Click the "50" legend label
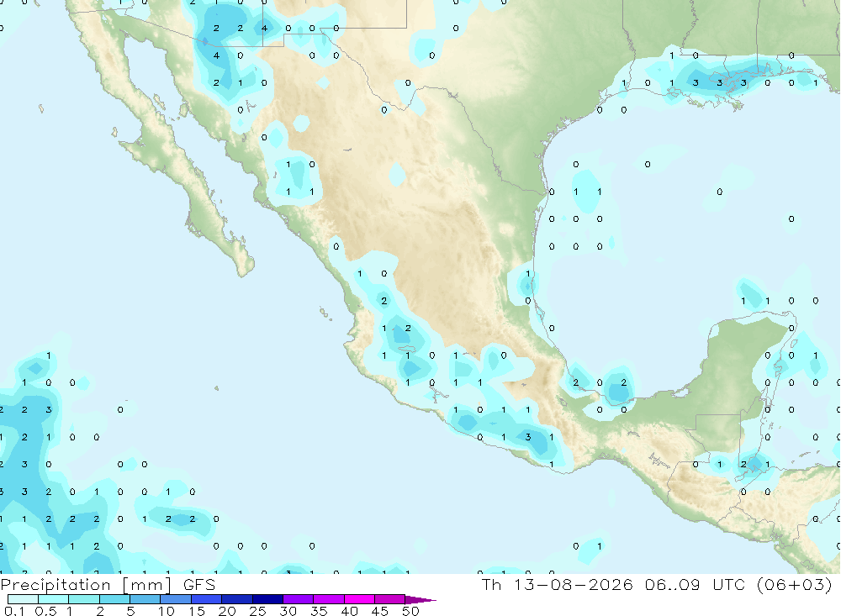The width and height of the screenshot is (841, 616). (x=410, y=611)
